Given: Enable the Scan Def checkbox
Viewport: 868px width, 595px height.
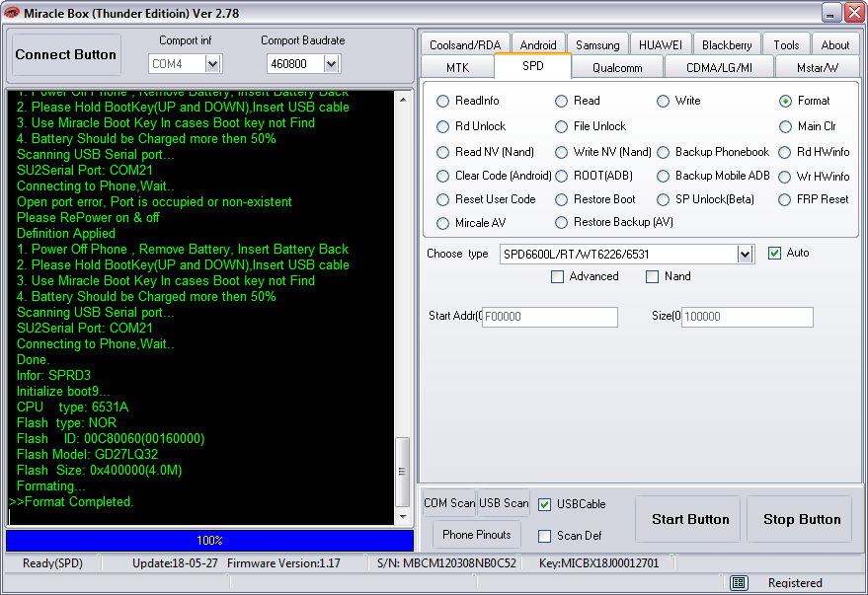Looking at the screenshot, I should [545, 536].
